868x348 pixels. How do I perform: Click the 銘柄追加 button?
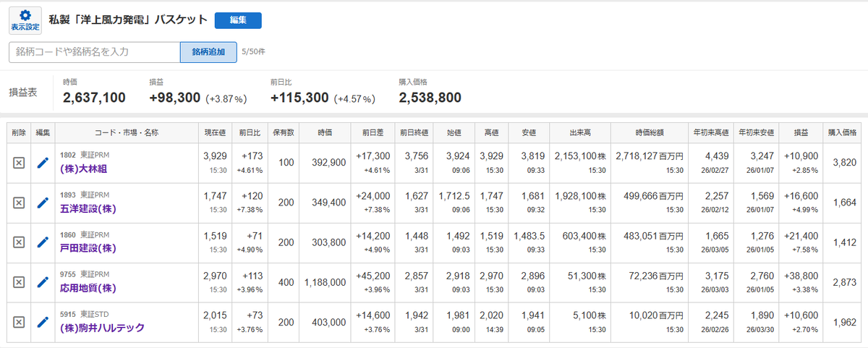coord(208,52)
